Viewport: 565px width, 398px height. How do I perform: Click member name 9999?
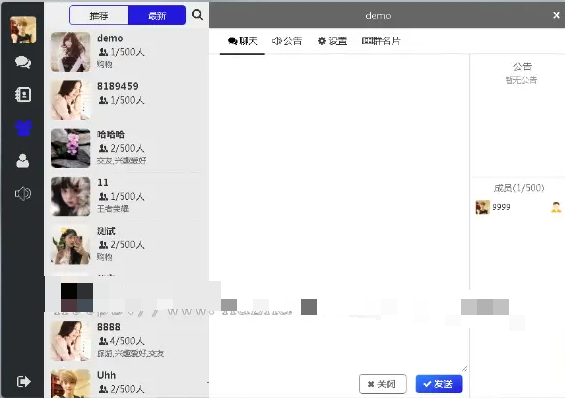pos(501,207)
